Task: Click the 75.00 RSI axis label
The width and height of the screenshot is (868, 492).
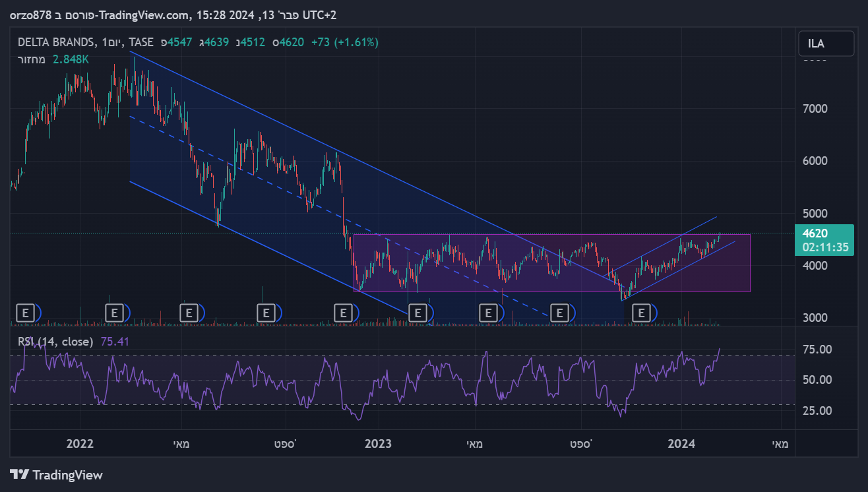Action: pos(817,350)
